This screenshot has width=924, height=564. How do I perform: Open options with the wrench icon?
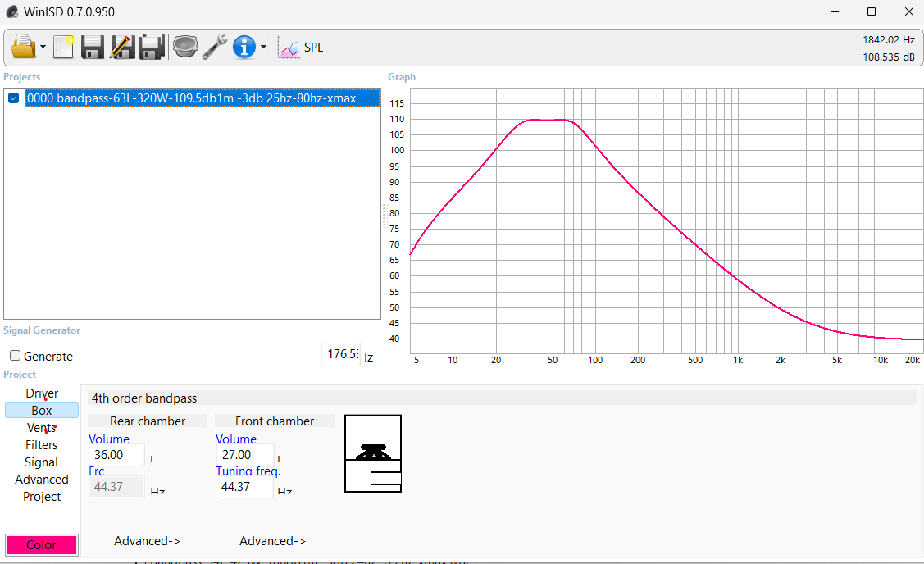[x=215, y=48]
